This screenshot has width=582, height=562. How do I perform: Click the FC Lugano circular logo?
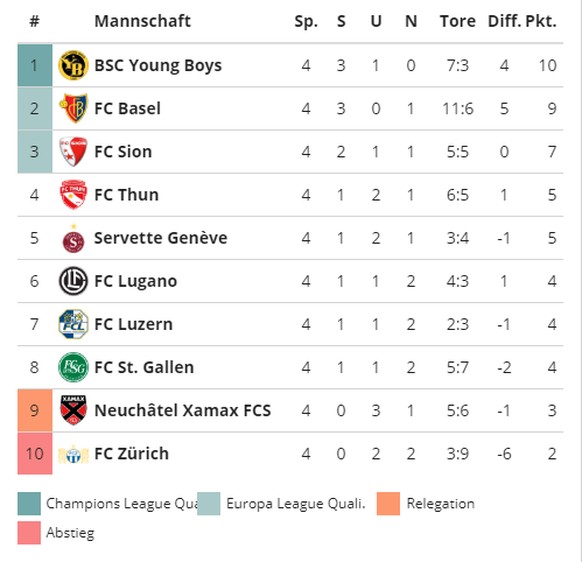(73, 281)
